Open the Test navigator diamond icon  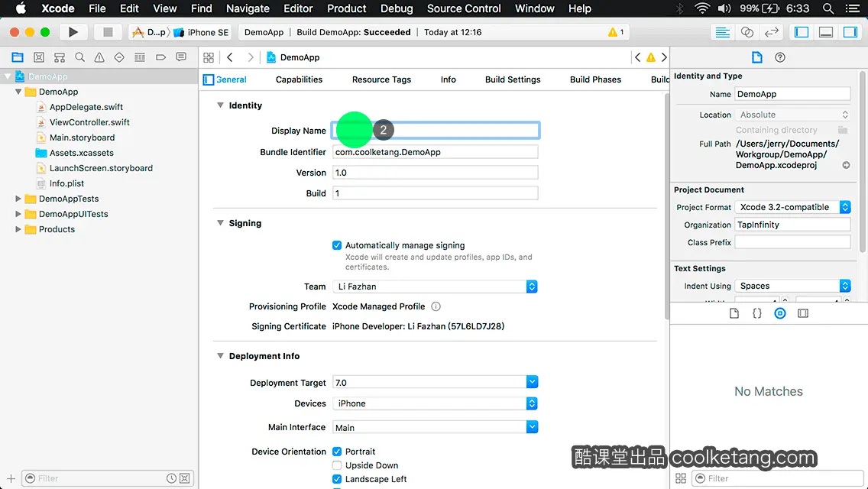[x=119, y=57]
